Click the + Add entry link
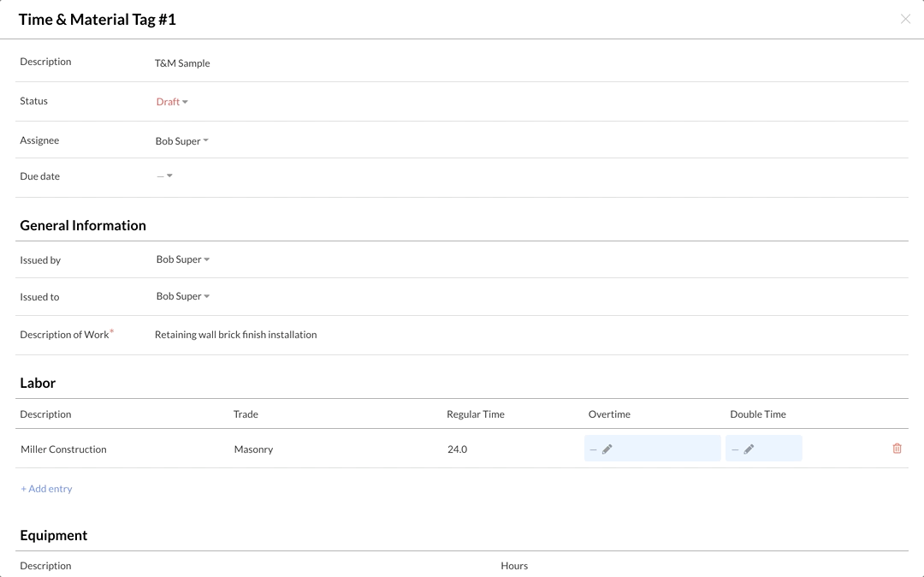Image resolution: width=924 pixels, height=577 pixels. coord(46,489)
